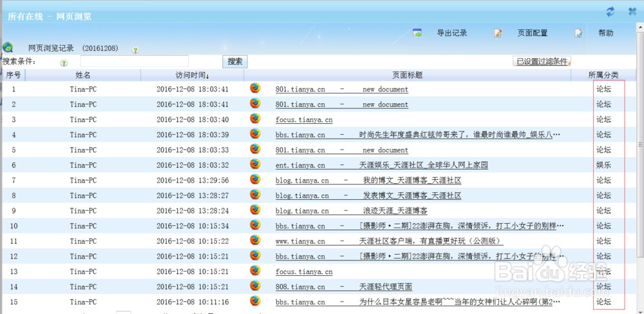Viewport: 644px width, 314px height.
Task: Open focus.tianya.cn link in row 3
Action: pos(304,119)
